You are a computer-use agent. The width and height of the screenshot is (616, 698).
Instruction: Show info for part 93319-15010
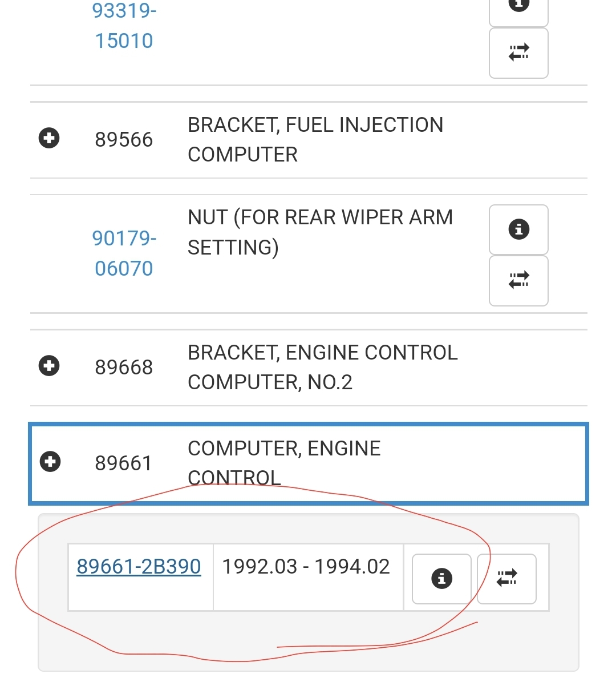click(x=518, y=7)
